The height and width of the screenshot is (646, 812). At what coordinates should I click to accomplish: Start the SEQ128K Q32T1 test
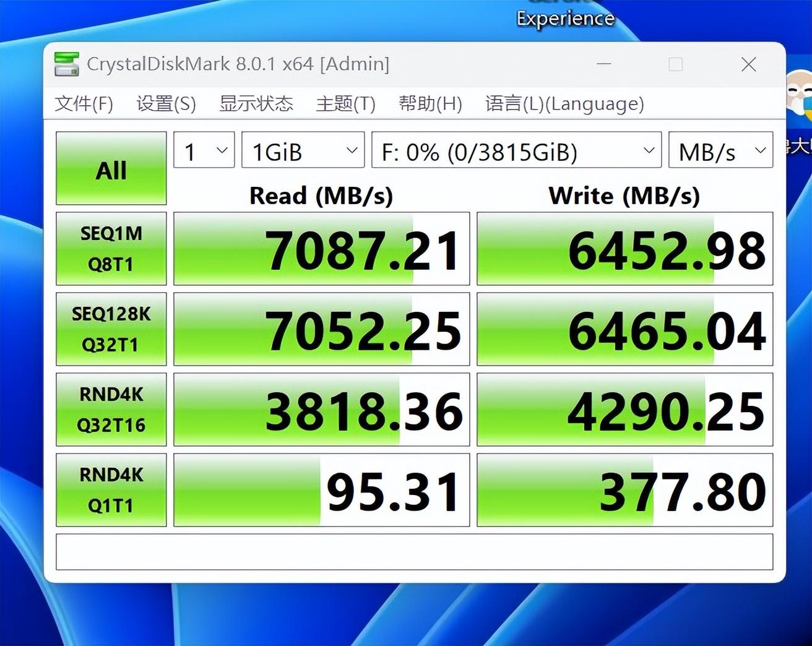(111, 329)
